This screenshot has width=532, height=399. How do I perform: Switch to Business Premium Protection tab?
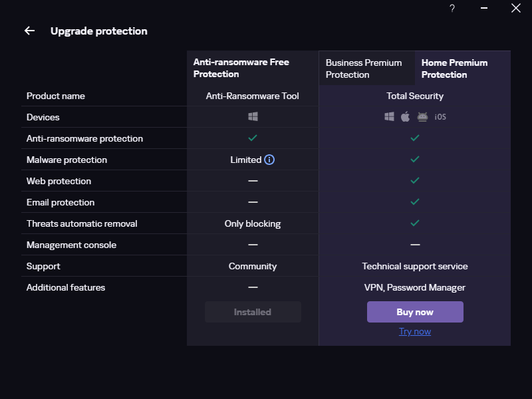click(364, 68)
